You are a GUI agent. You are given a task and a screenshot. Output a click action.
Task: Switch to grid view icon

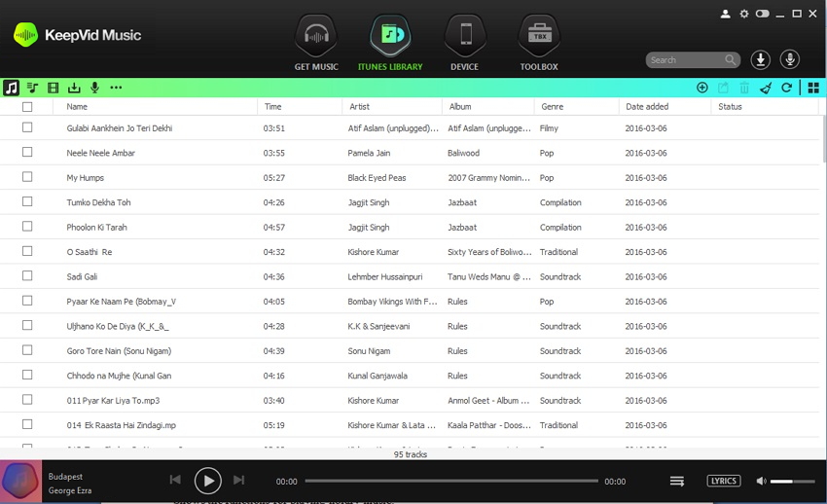(x=813, y=88)
